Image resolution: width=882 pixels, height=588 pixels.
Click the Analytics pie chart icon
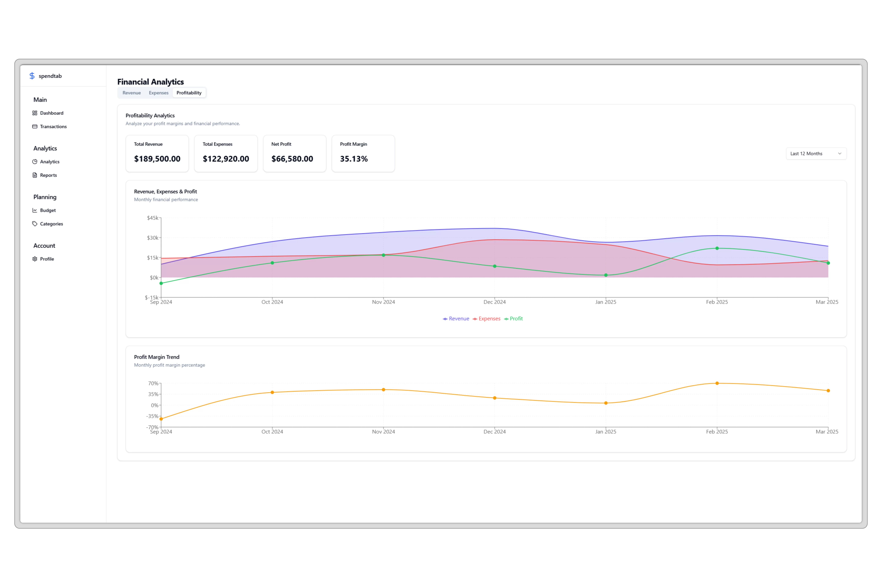pos(35,162)
